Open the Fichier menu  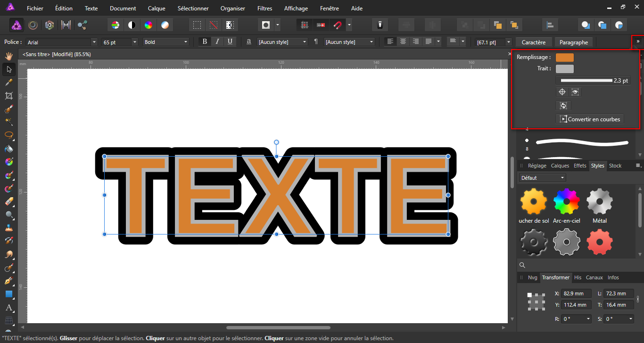click(x=35, y=8)
